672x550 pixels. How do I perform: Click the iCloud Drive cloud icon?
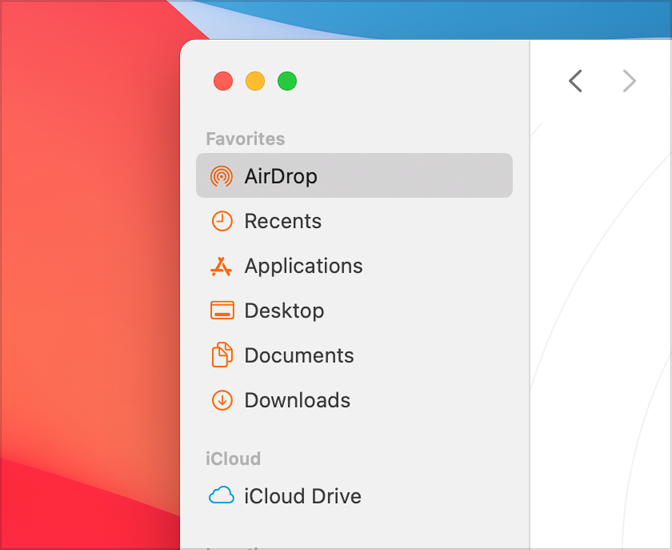point(221,495)
